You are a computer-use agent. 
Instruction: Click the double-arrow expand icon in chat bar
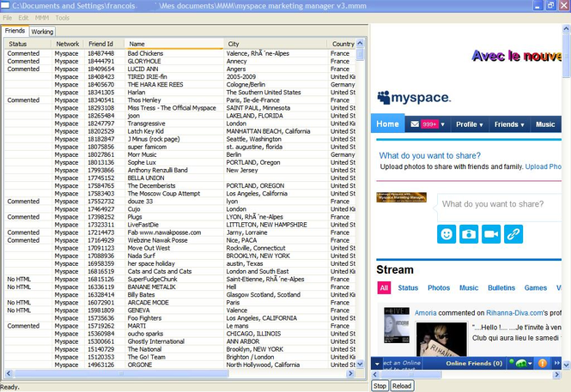pos(556,363)
